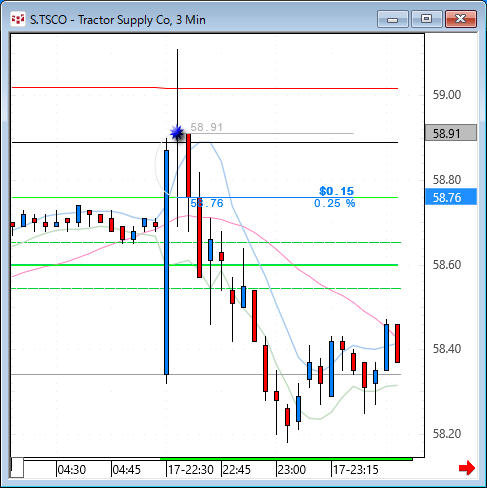Click the green session bar on time axis
This screenshot has width=487, height=488.
pyautogui.click(x=286, y=459)
